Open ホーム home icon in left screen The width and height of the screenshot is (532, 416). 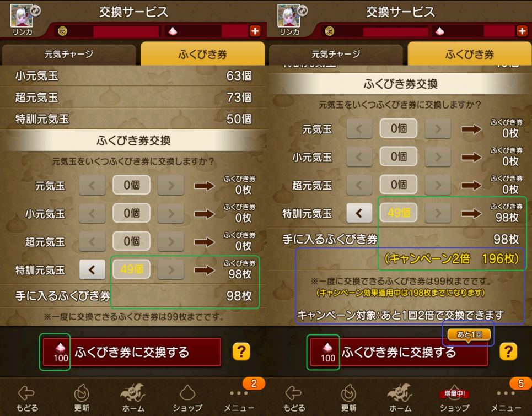[x=133, y=397]
